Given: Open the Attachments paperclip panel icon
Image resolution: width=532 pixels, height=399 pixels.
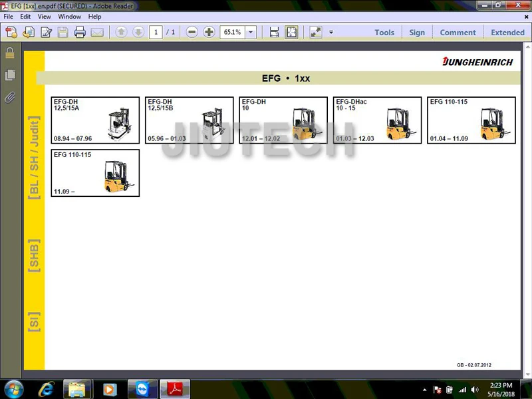Looking at the screenshot, I should pos(10,98).
